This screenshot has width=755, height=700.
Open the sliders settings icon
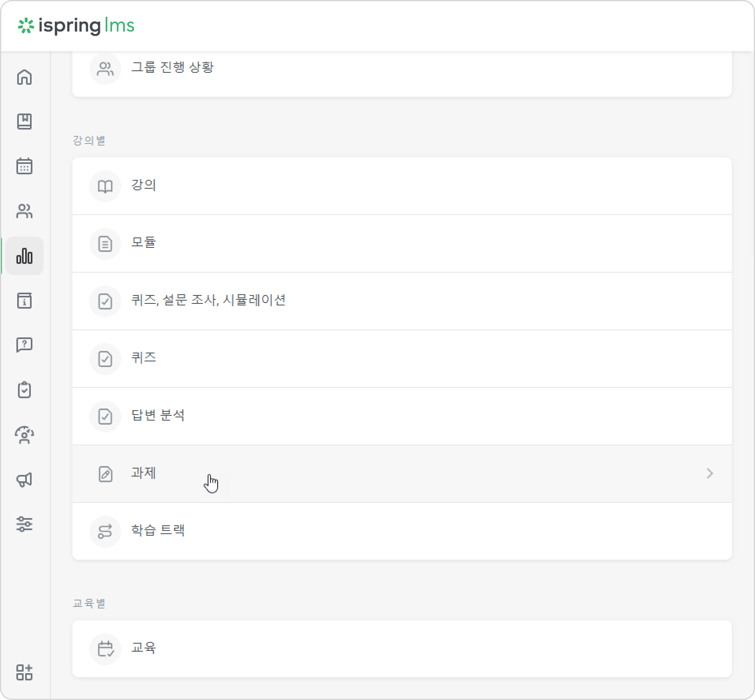24,524
